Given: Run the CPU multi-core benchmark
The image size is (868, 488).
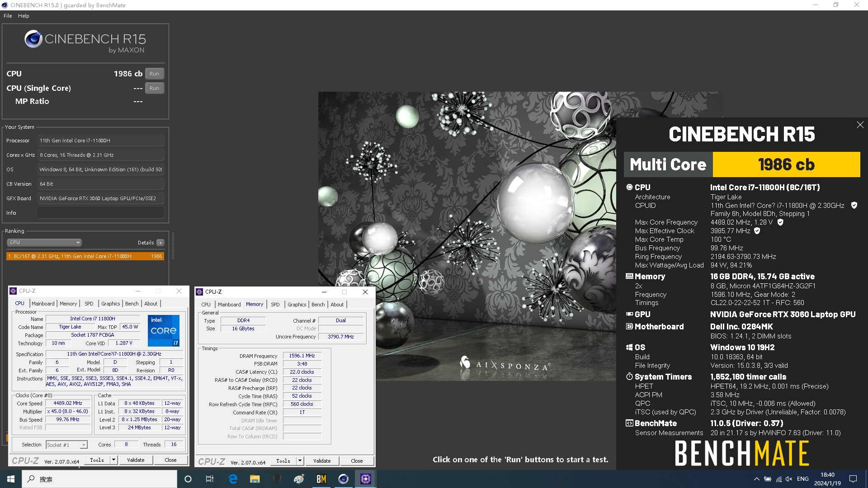Looking at the screenshot, I should 154,74.
